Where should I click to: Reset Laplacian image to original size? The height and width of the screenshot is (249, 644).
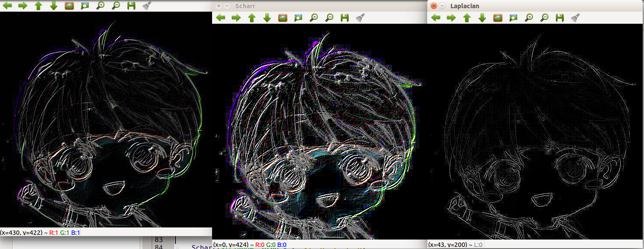(497, 18)
